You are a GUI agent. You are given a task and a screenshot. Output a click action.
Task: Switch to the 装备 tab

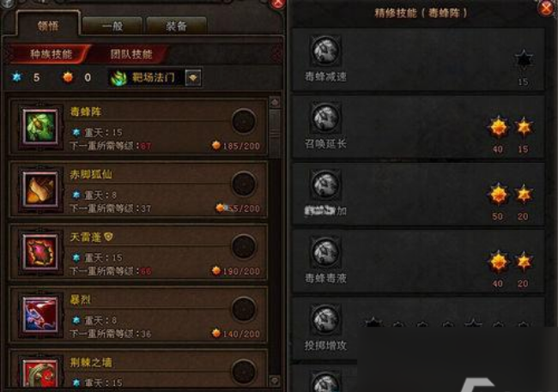pos(177,27)
